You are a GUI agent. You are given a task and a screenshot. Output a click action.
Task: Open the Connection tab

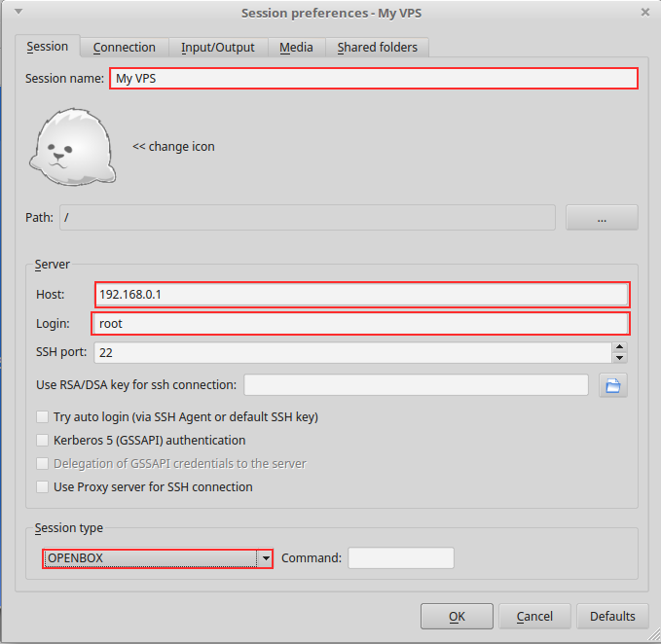coord(125,47)
